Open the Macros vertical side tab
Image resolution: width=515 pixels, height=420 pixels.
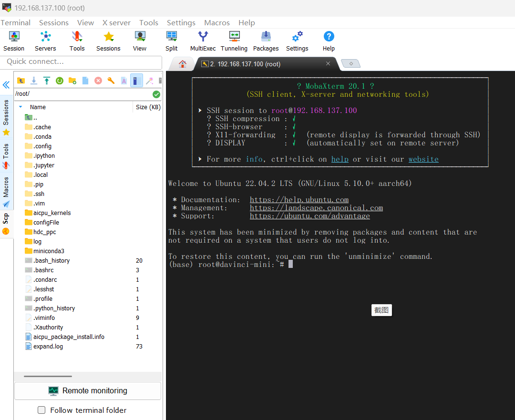point(6,192)
